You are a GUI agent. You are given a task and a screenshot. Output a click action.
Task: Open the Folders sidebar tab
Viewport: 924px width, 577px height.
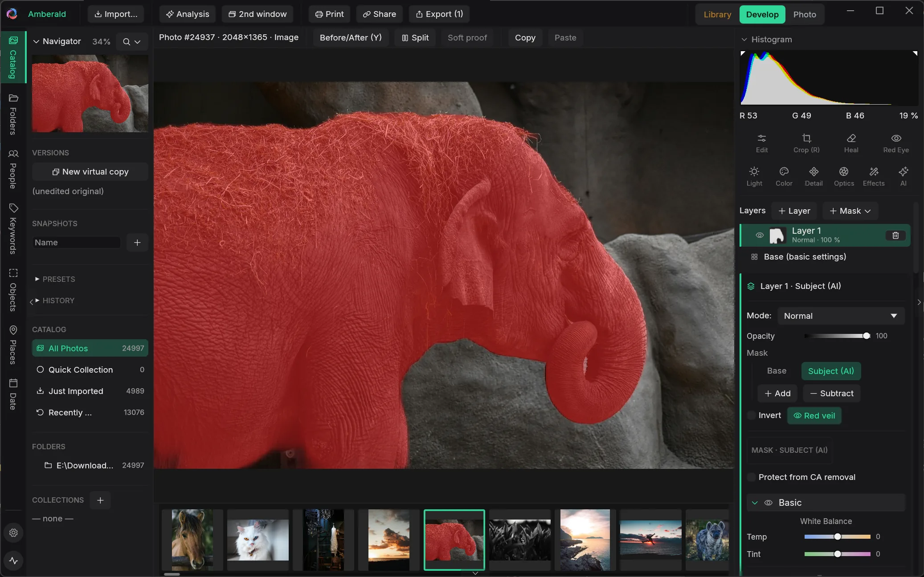pyautogui.click(x=13, y=114)
